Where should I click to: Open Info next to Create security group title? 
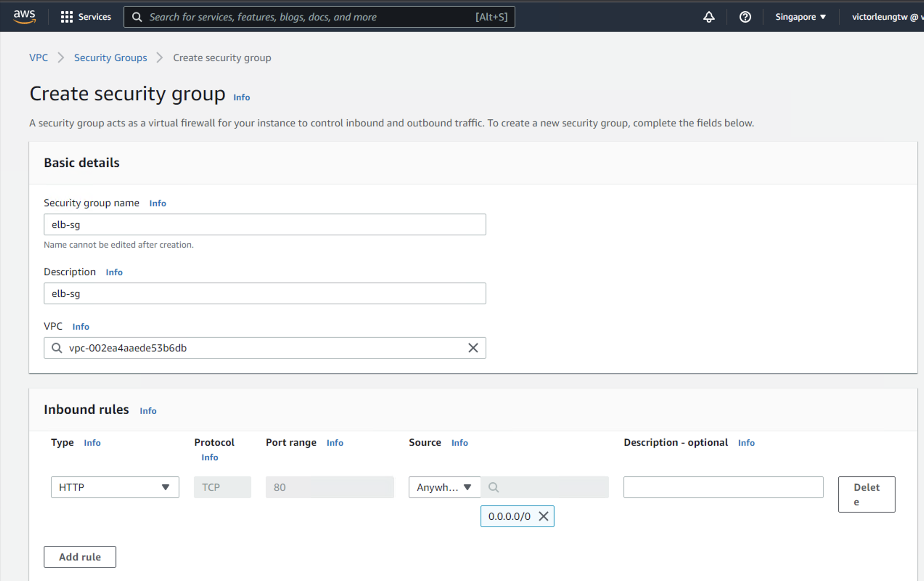click(x=241, y=97)
